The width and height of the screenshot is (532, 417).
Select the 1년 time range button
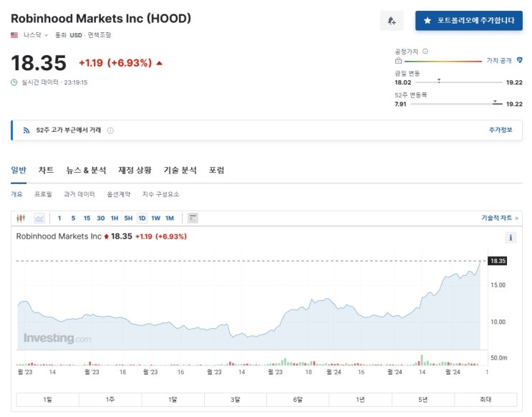[360, 400]
